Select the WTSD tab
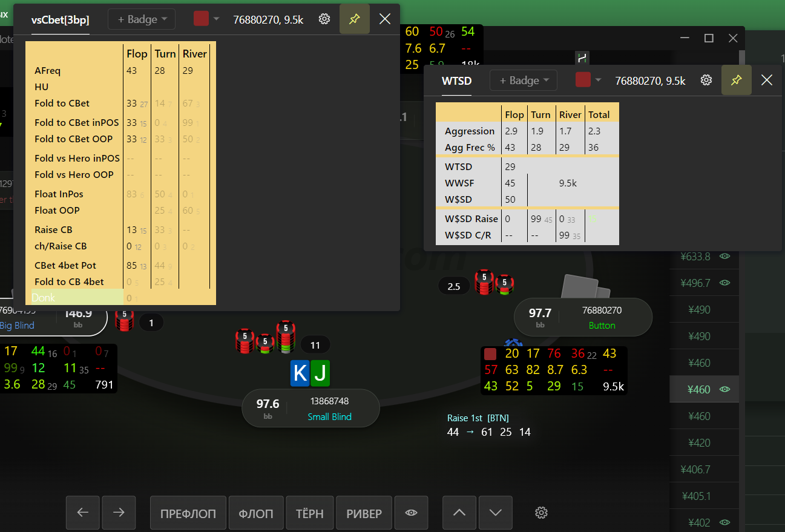This screenshot has width=785, height=532. pos(457,81)
